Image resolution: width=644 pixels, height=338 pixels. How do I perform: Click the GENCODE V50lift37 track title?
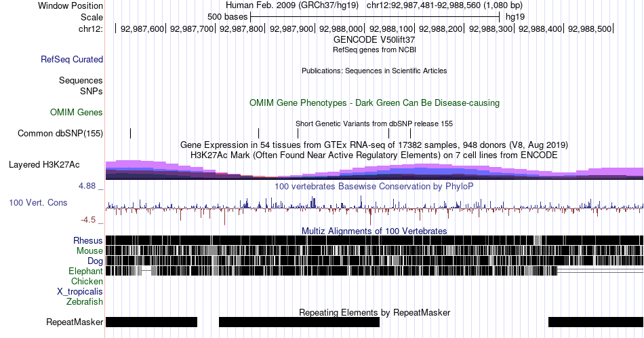(x=374, y=40)
